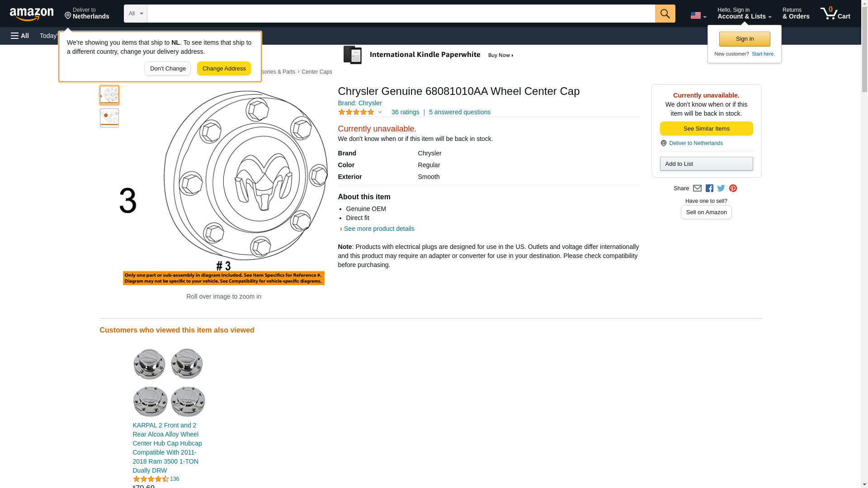The height and width of the screenshot is (488, 868).
Task: Click the Add to List button
Action: [x=706, y=164]
